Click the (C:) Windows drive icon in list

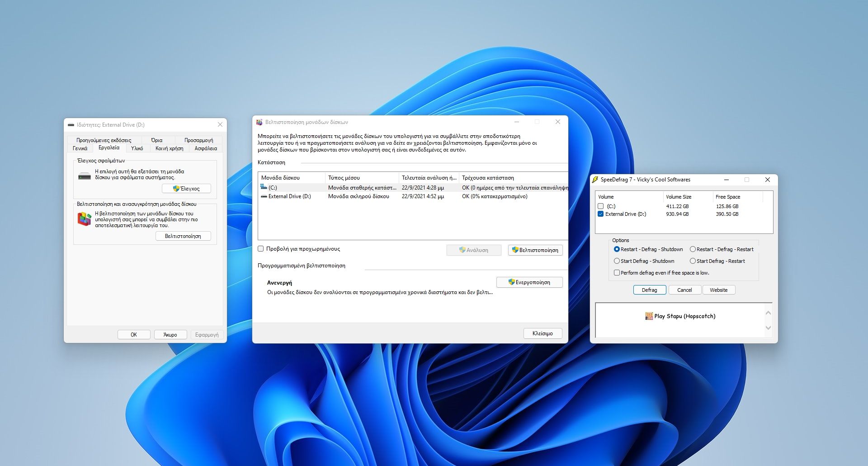264,187
